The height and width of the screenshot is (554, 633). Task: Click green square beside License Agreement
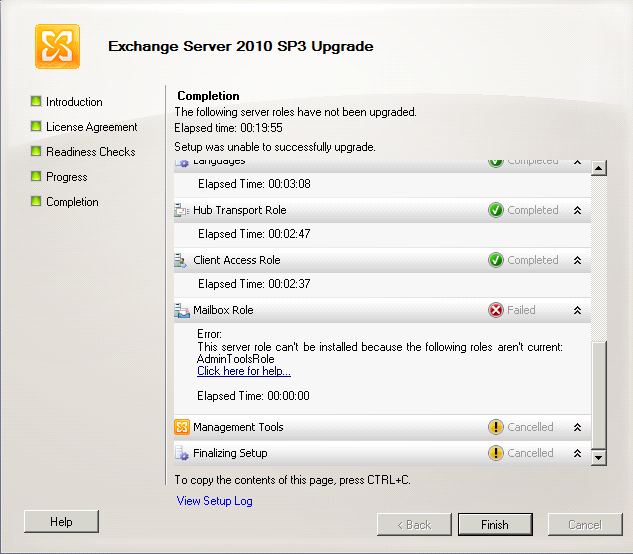36,126
